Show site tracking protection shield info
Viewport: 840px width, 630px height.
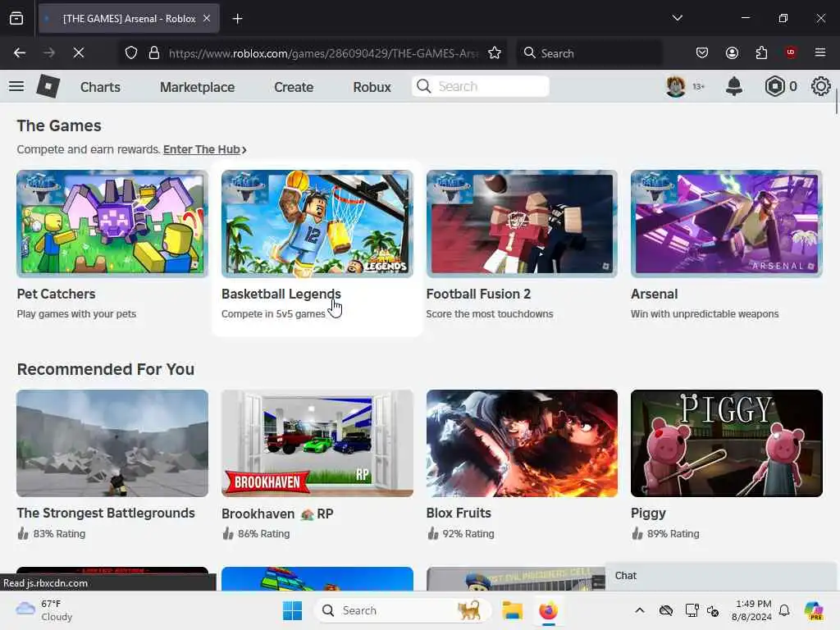(x=131, y=52)
